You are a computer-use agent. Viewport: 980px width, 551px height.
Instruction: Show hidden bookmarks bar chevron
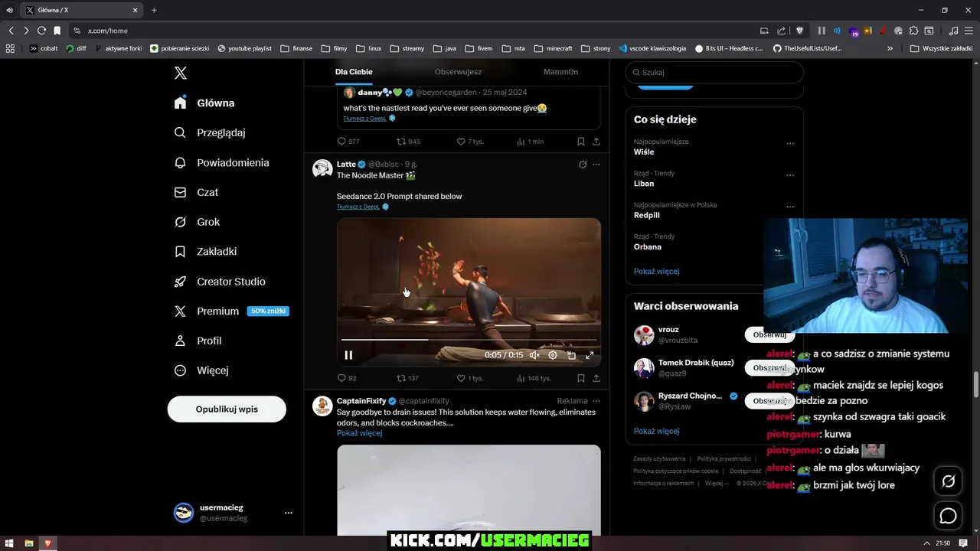(890, 48)
